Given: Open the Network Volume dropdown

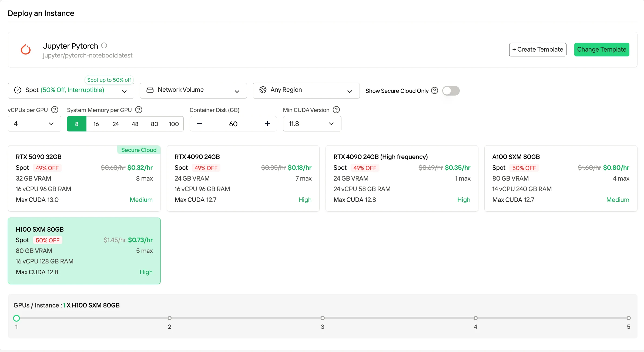Looking at the screenshot, I should point(193,91).
